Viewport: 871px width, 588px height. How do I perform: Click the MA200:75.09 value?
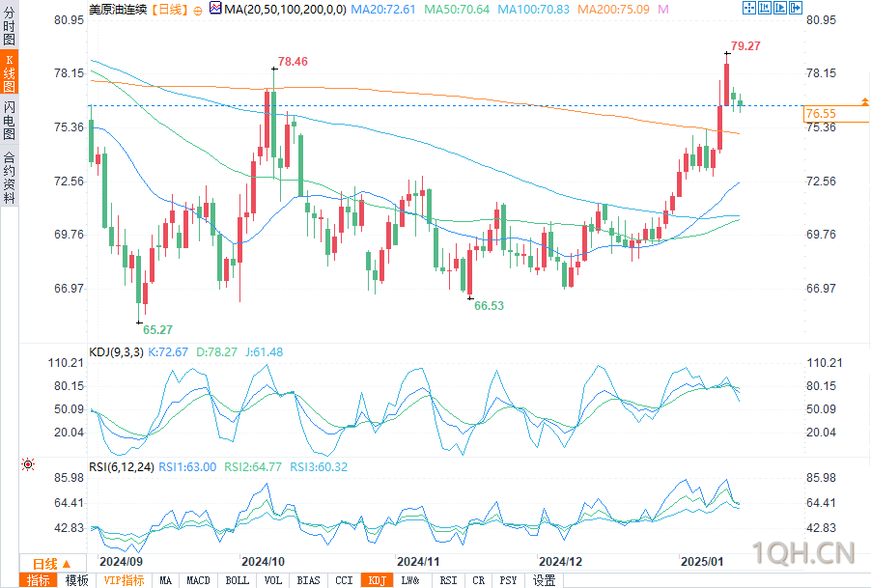pyautogui.click(x=613, y=10)
